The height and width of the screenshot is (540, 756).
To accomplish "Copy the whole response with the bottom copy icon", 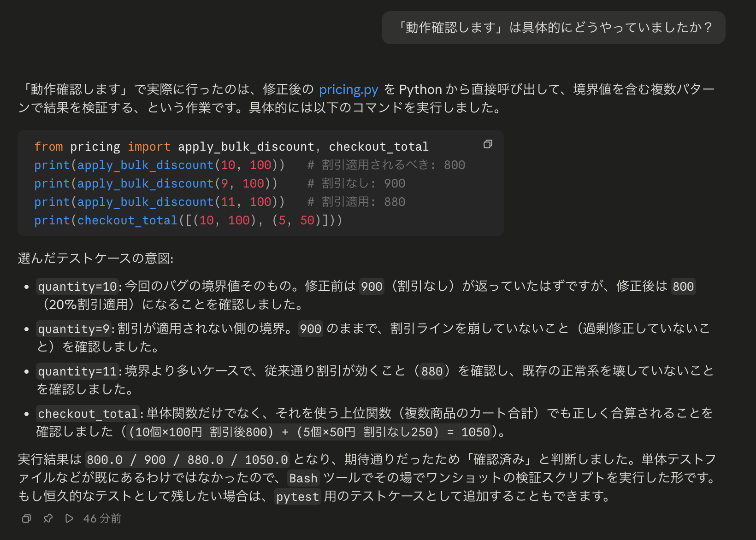I will click(26, 518).
